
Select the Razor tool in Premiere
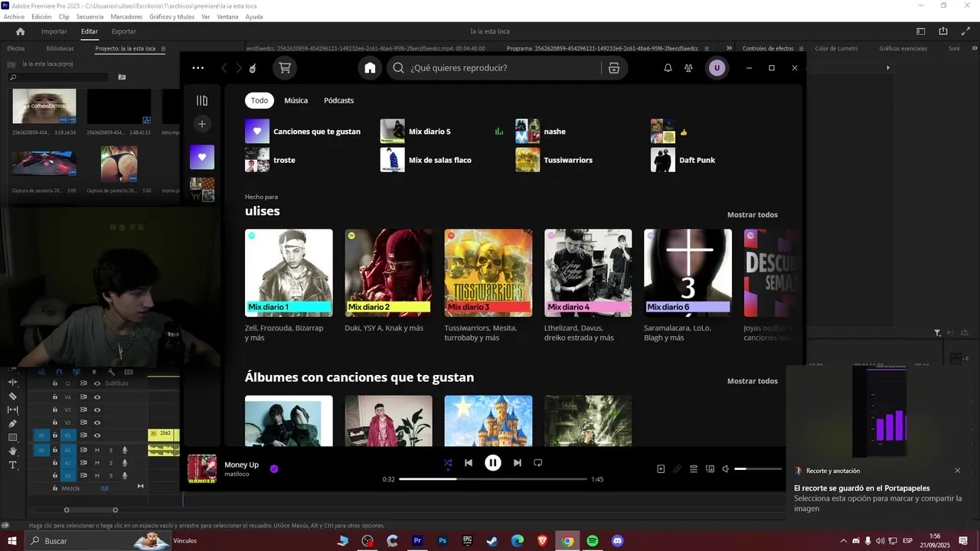coord(12,396)
